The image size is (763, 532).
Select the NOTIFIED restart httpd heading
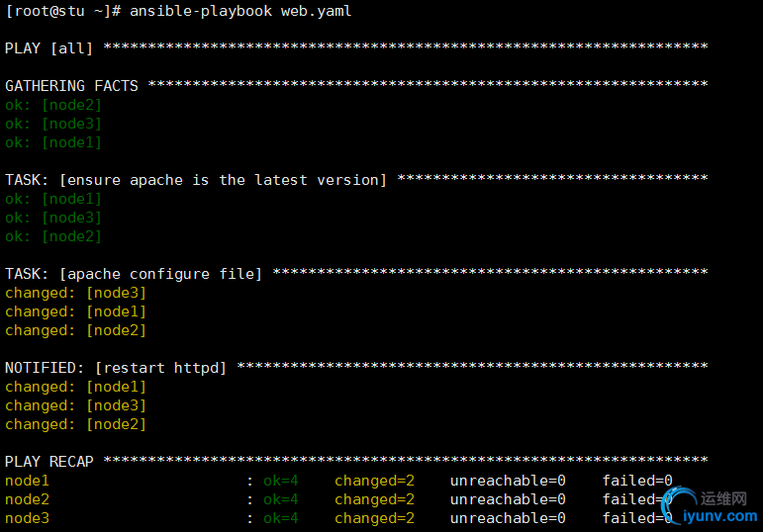click(x=116, y=368)
